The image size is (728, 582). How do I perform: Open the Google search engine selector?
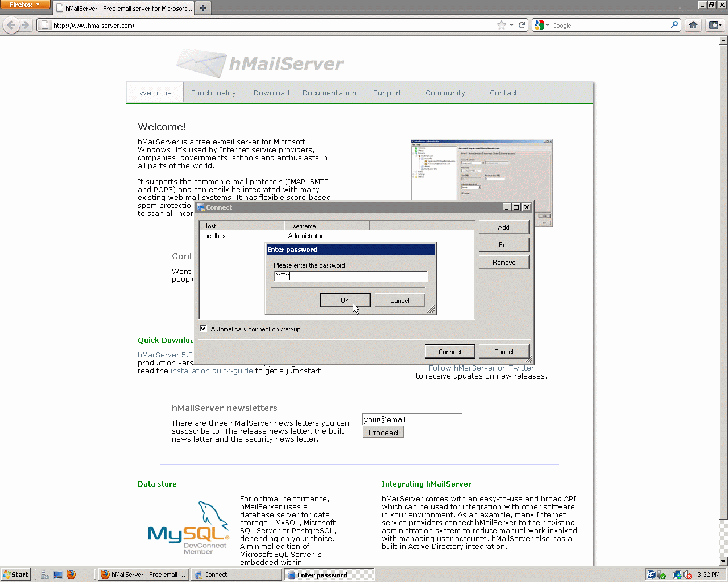pyautogui.click(x=541, y=25)
